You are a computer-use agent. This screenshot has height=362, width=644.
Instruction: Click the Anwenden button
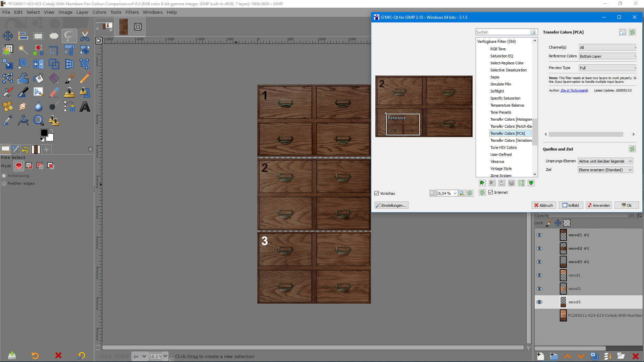pyautogui.click(x=598, y=205)
